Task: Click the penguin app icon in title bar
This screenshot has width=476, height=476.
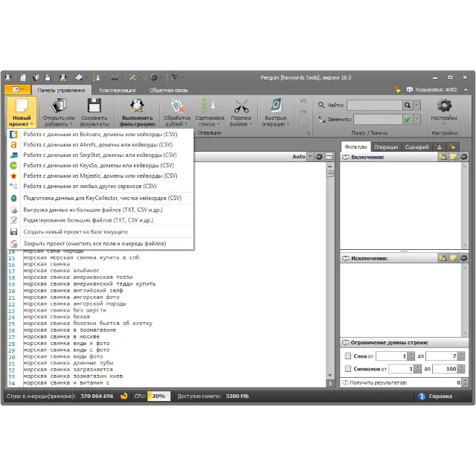Action: (8, 77)
